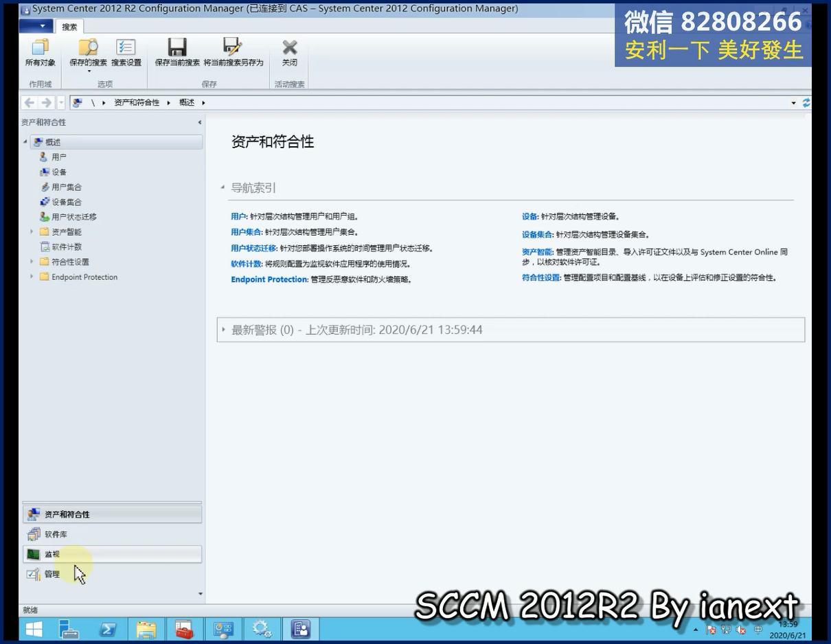The width and height of the screenshot is (831, 644).
Task: Launch Server Manager from the taskbar
Action: point(69,629)
